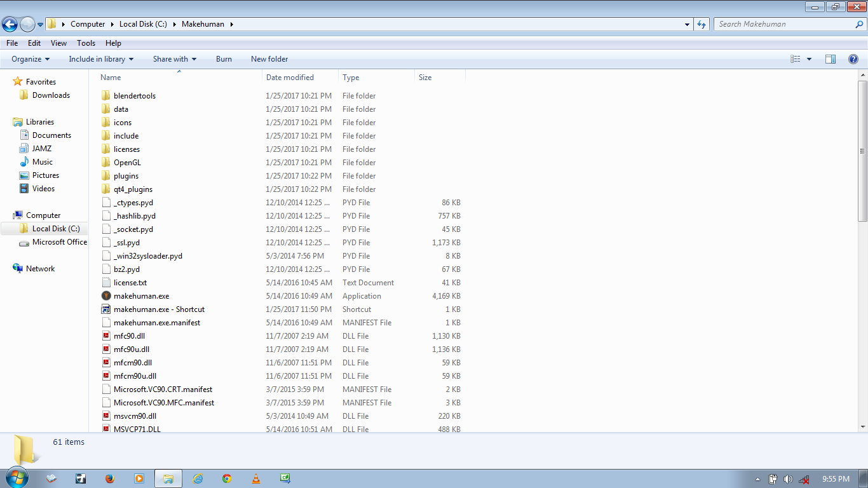Viewport: 868px width, 488px height.
Task: Open VLC media player from taskbar
Action: point(256,478)
